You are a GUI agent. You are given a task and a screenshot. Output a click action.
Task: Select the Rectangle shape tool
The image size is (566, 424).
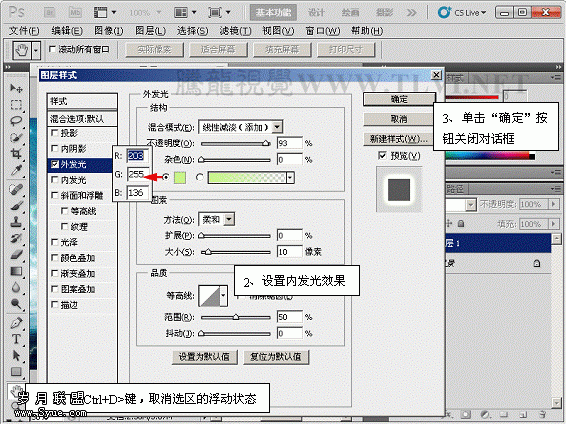(x=16, y=372)
